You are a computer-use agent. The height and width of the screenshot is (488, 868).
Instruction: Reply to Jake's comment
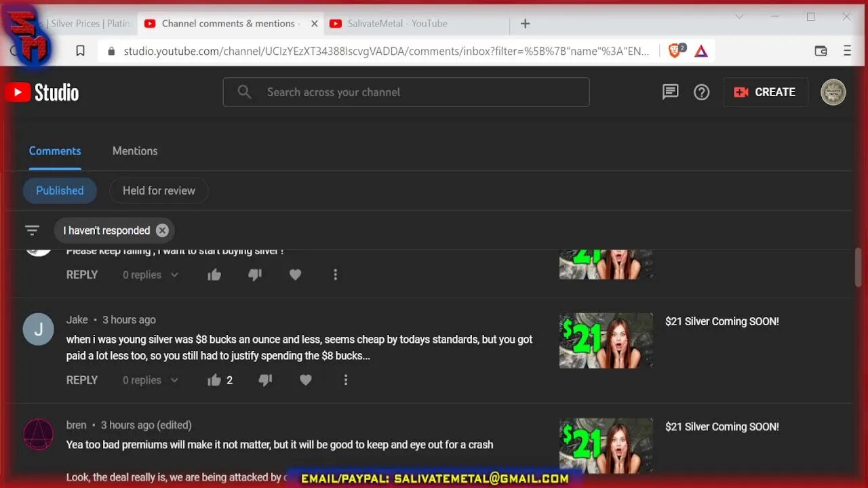(82, 380)
